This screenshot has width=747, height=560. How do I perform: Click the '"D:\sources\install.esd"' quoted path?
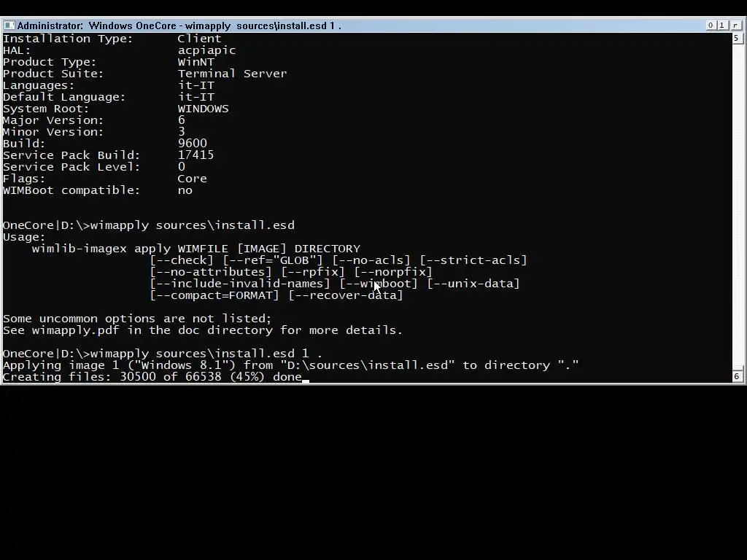point(367,365)
